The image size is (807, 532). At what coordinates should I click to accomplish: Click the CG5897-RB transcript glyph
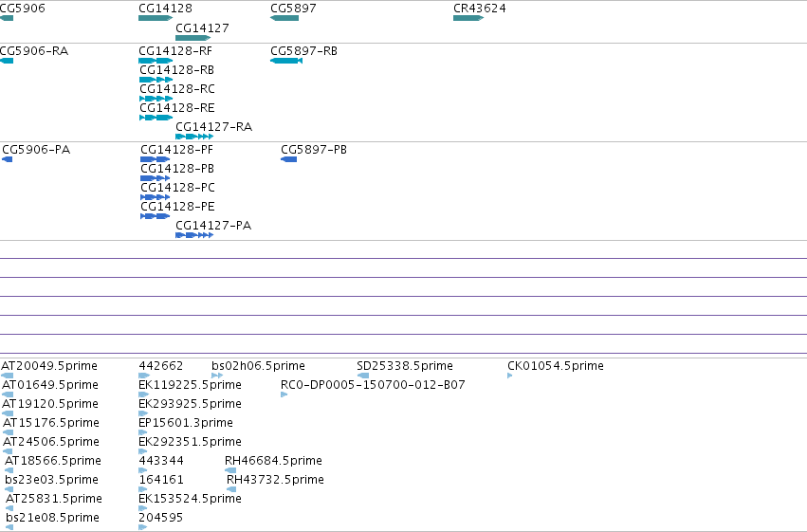pyautogui.click(x=286, y=61)
